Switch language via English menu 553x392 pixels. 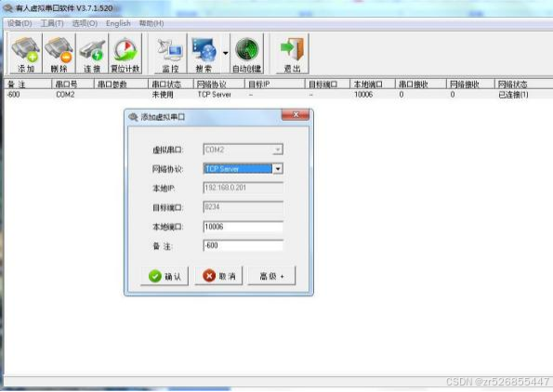118,23
